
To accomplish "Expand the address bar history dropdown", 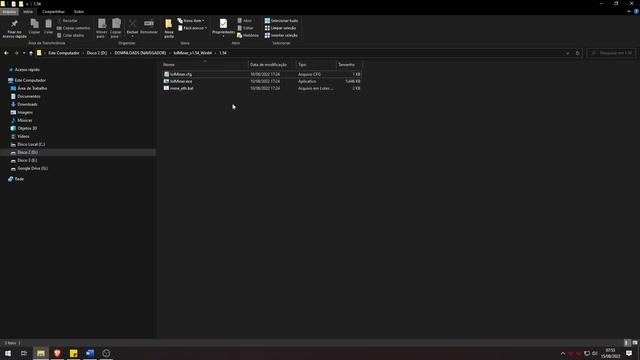I will [x=567, y=53].
